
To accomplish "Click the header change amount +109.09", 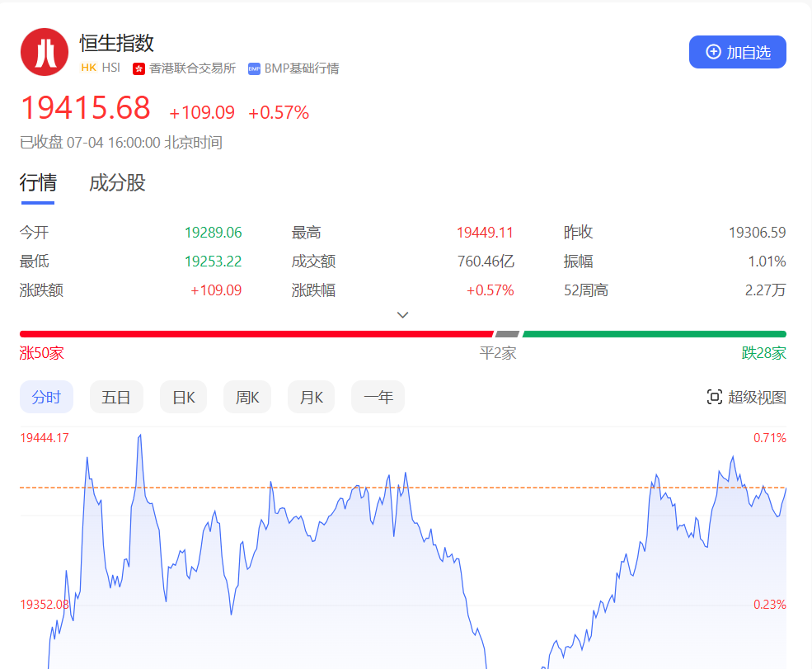I will click(x=202, y=112).
